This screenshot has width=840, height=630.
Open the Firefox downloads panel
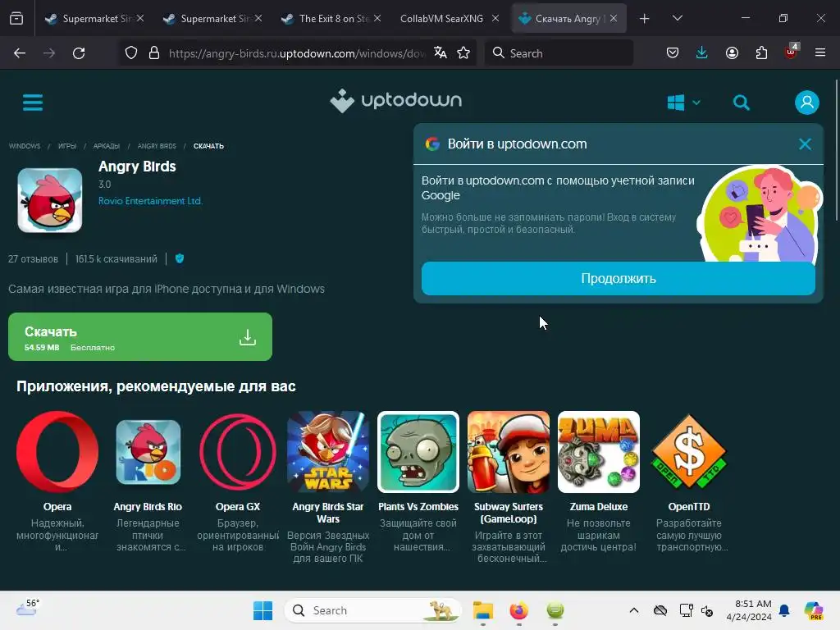click(x=702, y=53)
